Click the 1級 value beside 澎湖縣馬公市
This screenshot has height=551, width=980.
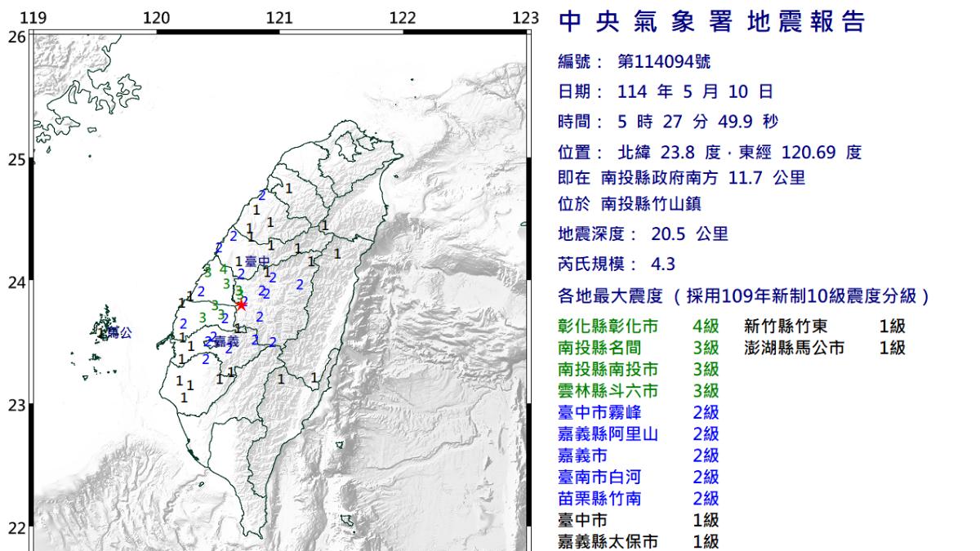(x=892, y=348)
